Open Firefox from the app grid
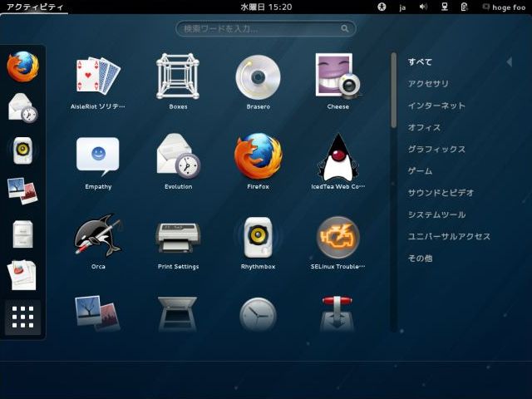 point(258,162)
